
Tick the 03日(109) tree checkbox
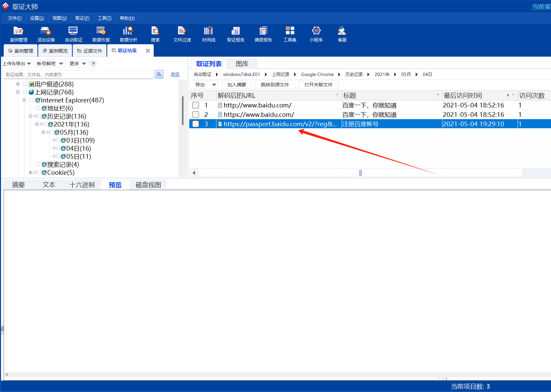(x=58, y=140)
